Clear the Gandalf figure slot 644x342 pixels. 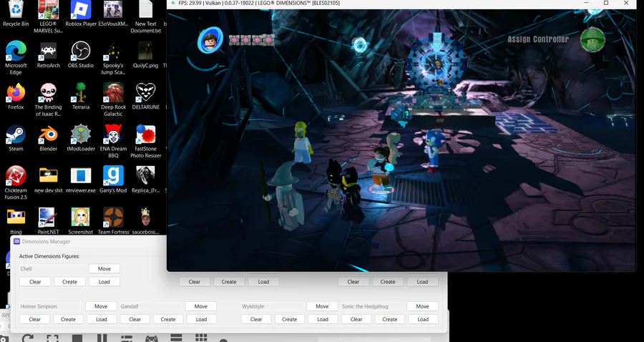(x=135, y=319)
